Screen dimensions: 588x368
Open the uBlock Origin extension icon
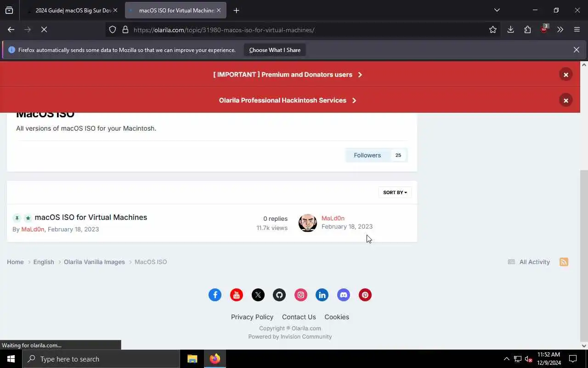pos(544,29)
